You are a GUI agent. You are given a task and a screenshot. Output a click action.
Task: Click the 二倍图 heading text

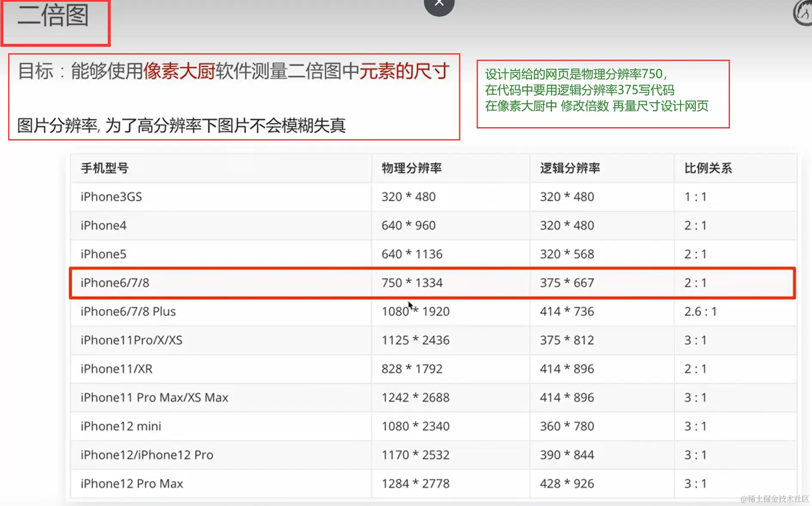[x=53, y=15]
